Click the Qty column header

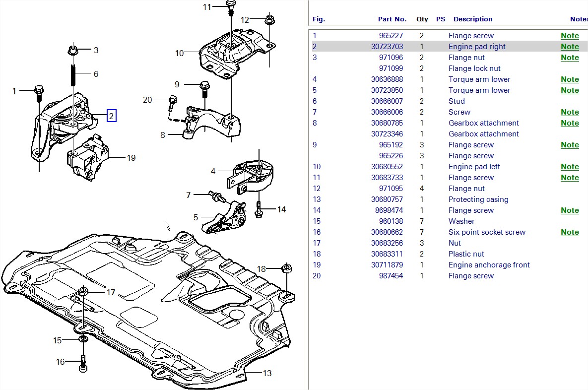click(x=422, y=19)
